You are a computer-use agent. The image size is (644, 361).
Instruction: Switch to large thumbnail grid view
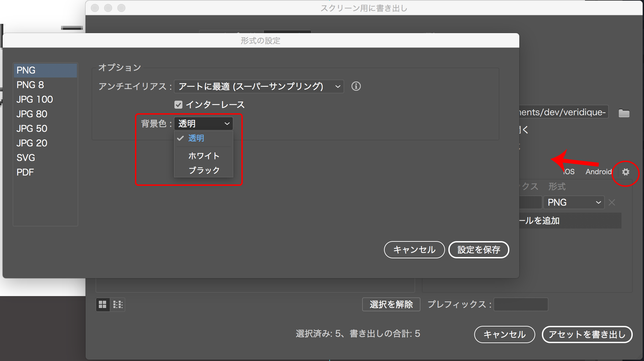click(x=102, y=304)
